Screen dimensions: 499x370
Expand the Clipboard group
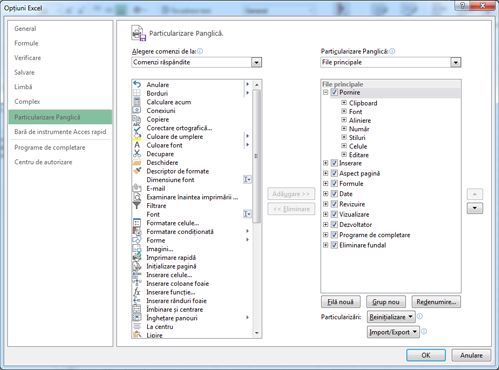pos(344,103)
